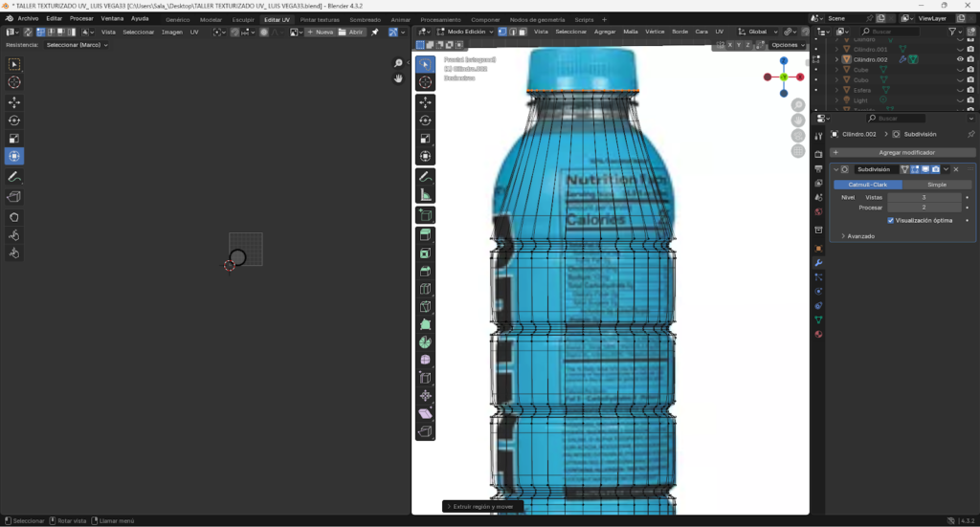Select the Transform tool in 3D viewport toolbar

point(426,156)
